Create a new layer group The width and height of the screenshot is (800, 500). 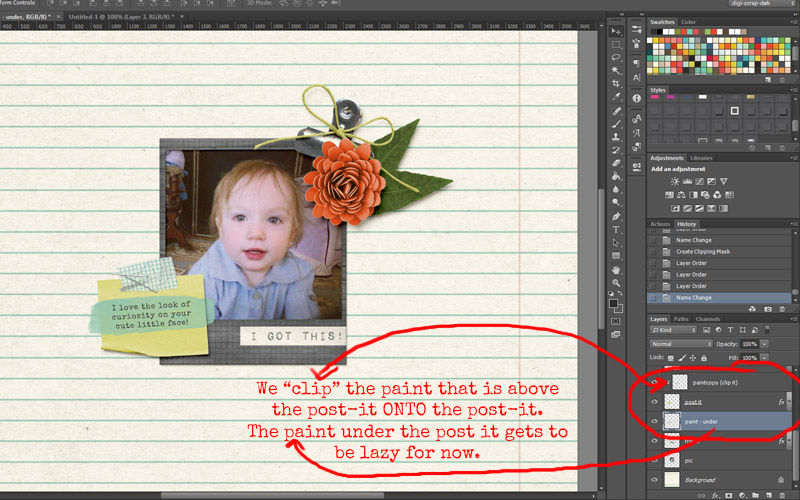(x=756, y=495)
